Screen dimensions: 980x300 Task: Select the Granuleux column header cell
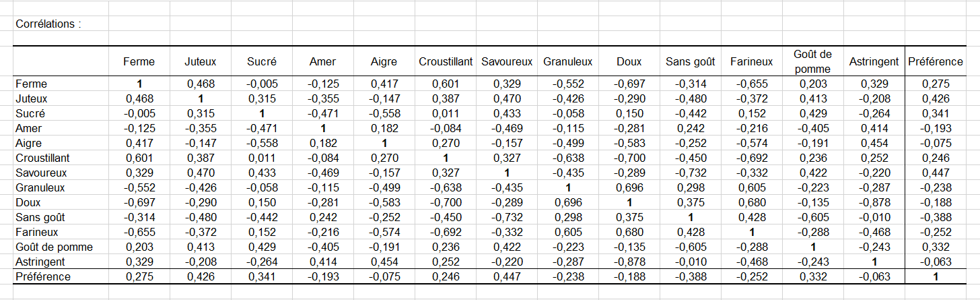567,61
